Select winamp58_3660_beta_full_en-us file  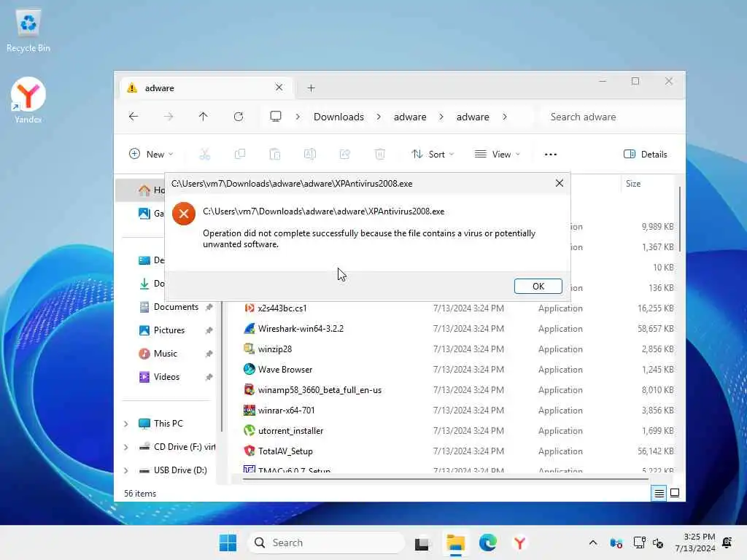coord(320,390)
